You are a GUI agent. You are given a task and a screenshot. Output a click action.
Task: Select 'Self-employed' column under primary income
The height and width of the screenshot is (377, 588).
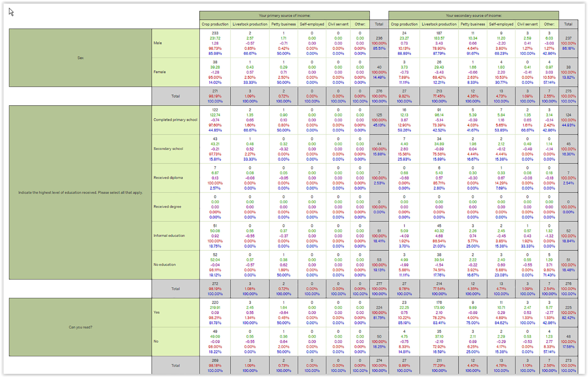coord(312,24)
